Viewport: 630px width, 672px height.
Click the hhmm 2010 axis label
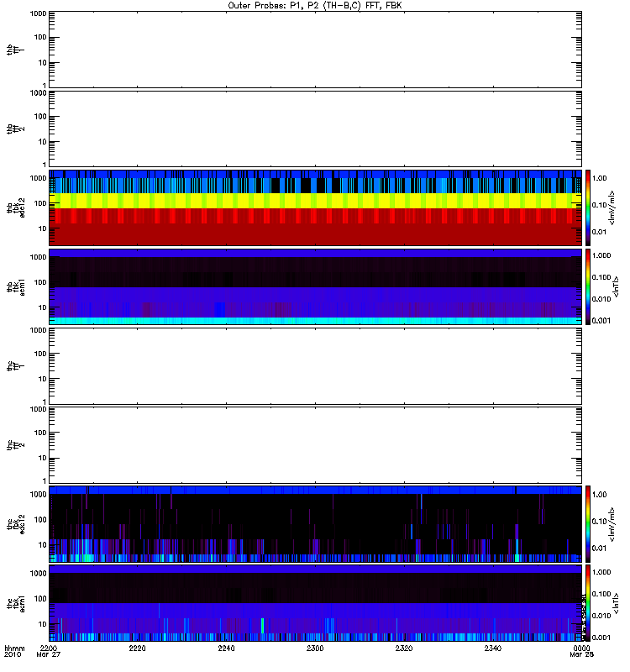tap(14, 651)
